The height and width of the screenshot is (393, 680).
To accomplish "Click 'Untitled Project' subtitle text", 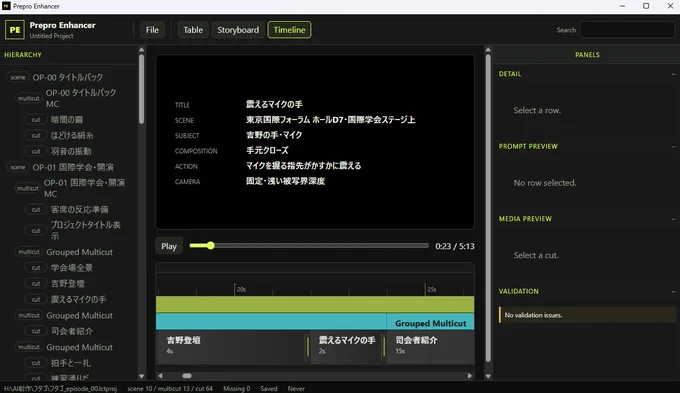I will tap(51, 36).
